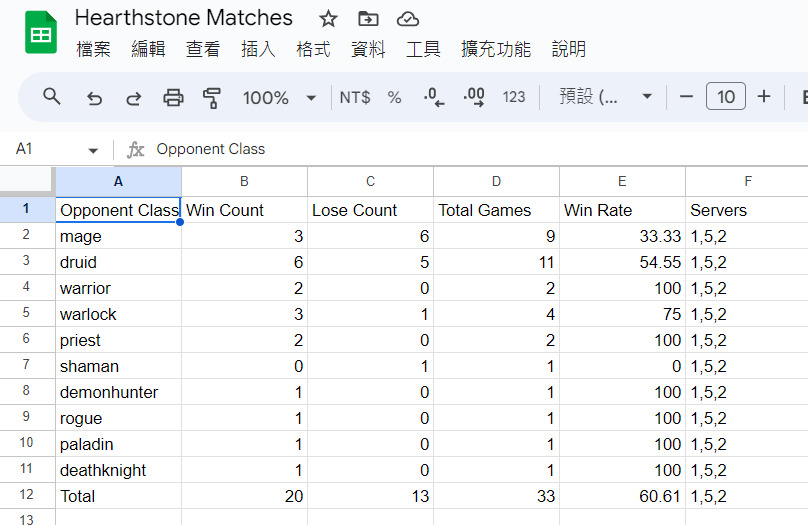
Task: Increase decimal places
Action: tap(474, 97)
